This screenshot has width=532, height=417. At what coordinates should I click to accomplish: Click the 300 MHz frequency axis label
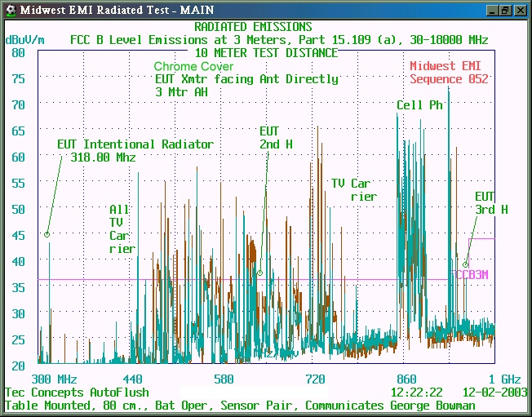(x=55, y=379)
